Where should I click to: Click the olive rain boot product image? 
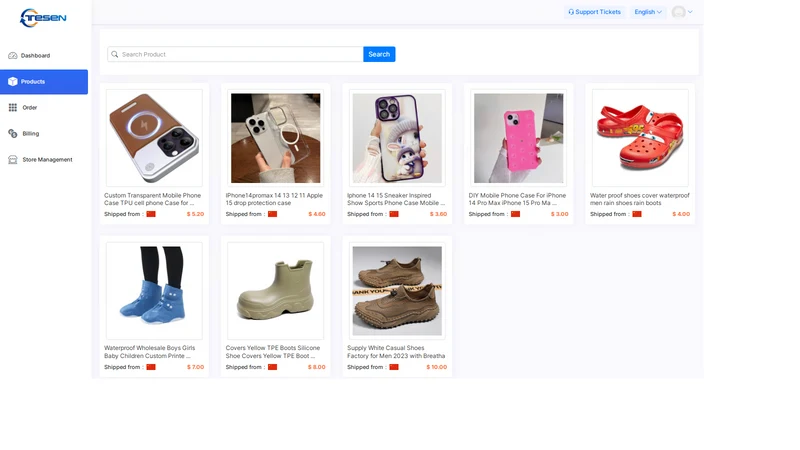pyautogui.click(x=276, y=291)
